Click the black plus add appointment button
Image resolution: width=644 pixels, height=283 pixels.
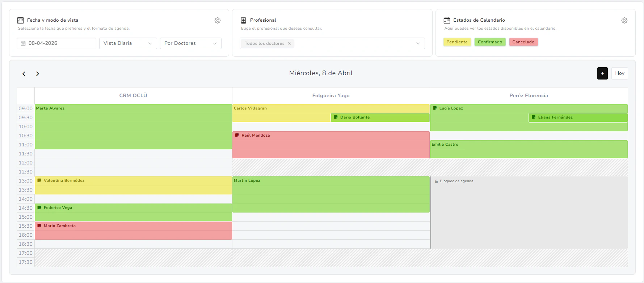pos(602,73)
